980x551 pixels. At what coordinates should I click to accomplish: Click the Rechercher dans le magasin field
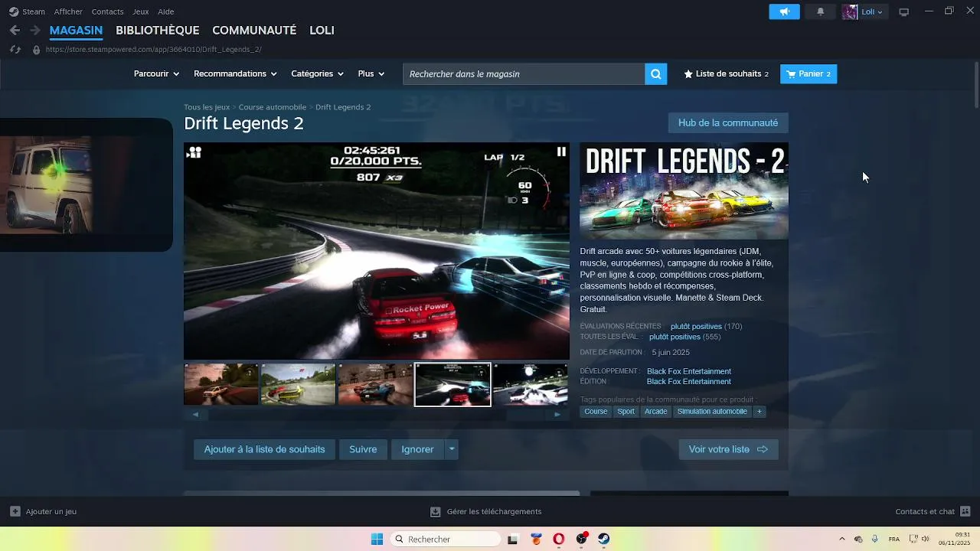524,74
